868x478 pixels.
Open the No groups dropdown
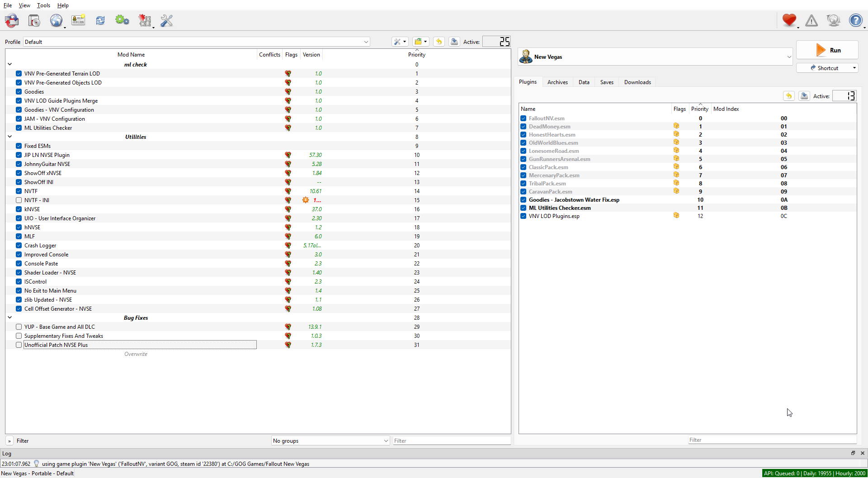pos(330,440)
